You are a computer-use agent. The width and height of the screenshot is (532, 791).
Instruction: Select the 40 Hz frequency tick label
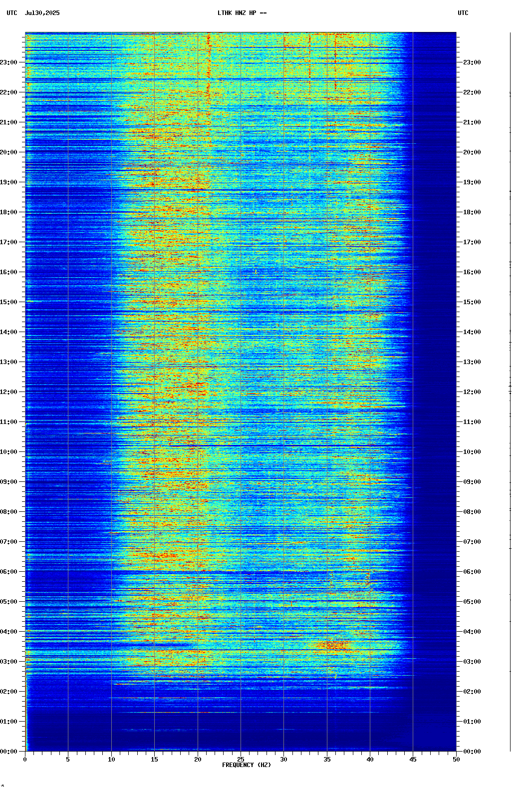pos(370,760)
